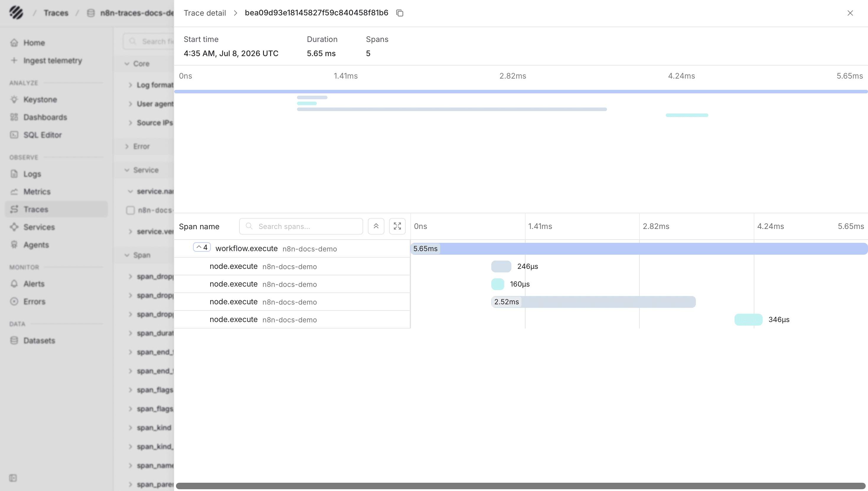Screen dimensions: 868x491
Task: Click the Errors circle icon
Action: tap(14, 302)
